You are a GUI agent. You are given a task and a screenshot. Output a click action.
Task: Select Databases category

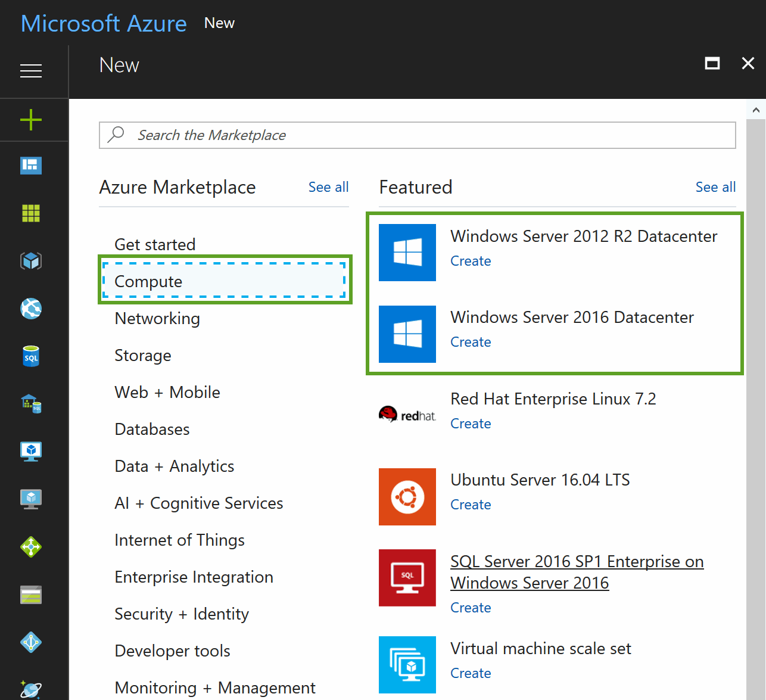point(152,429)
